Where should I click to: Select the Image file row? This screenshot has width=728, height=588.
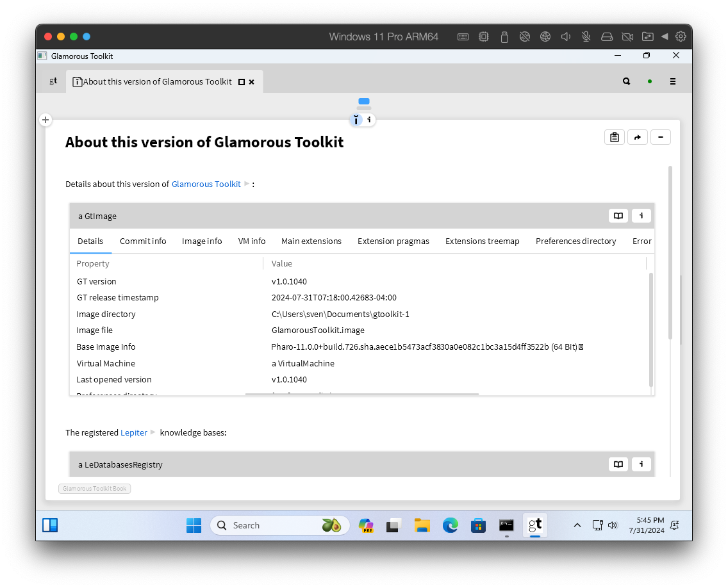[x=360, y=331]
